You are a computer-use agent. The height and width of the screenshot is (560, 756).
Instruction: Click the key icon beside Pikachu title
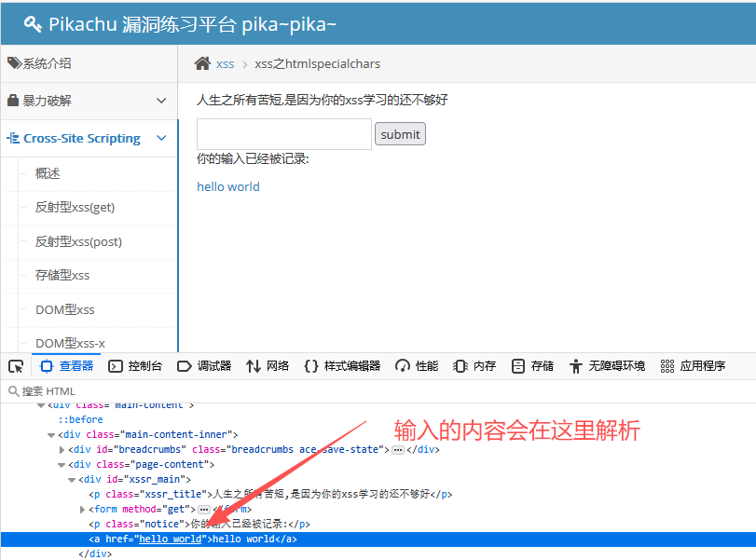click(33, 23)
